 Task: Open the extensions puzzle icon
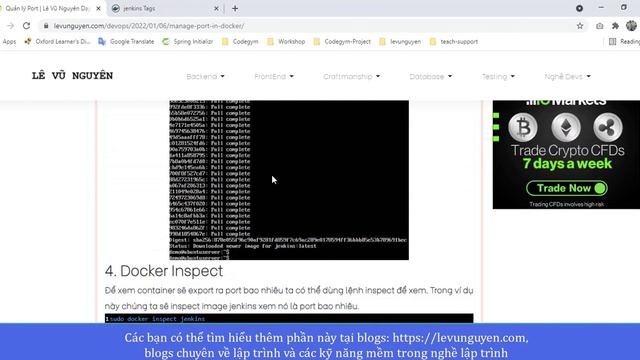pos(616,26)
